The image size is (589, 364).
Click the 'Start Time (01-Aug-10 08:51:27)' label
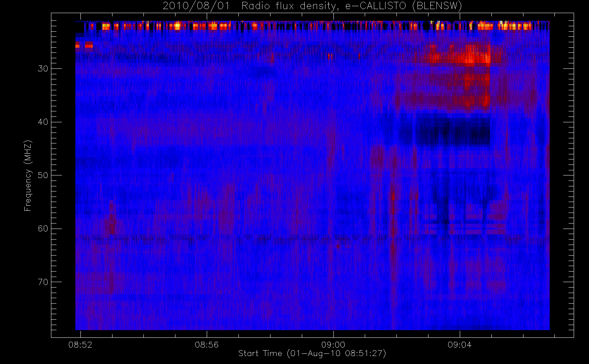(x=312, y=353)
